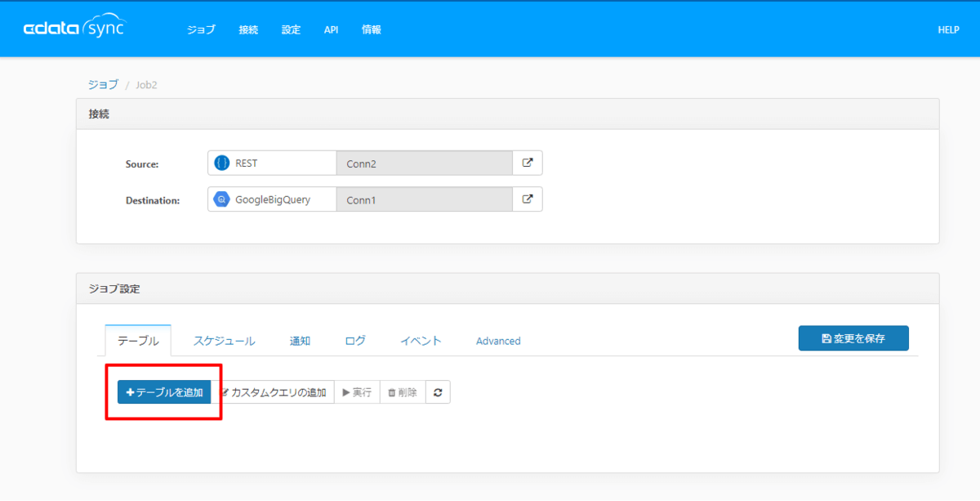Click the REST source icon
Screen dimensions: 980x501
(x=222, y=163)
